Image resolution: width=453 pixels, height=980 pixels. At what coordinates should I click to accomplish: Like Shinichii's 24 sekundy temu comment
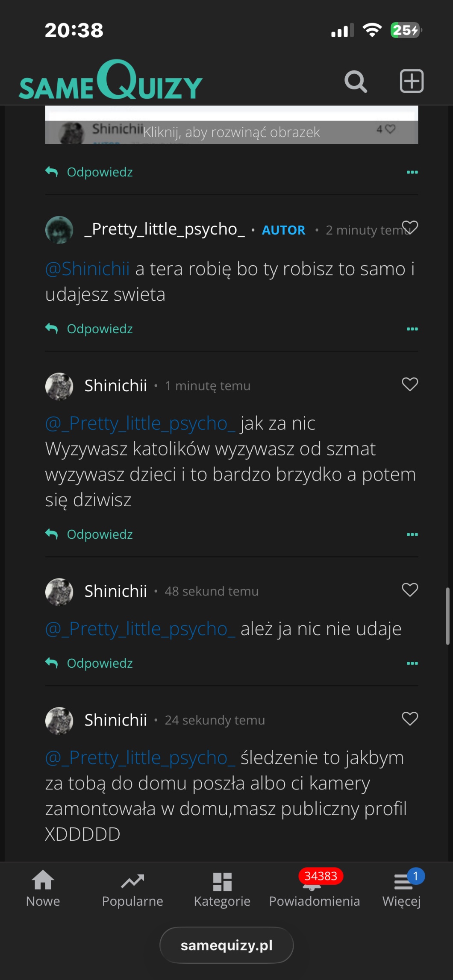[x=410, y=719]
